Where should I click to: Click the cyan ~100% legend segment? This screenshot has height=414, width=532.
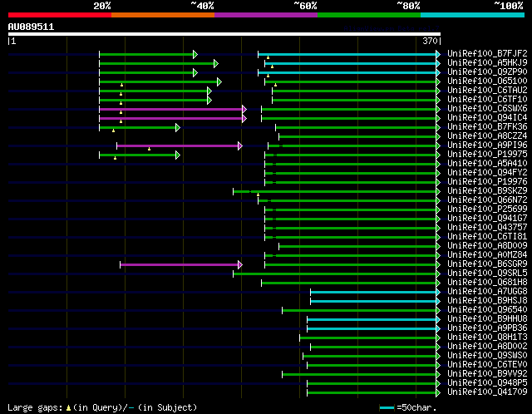pos(473,15)
